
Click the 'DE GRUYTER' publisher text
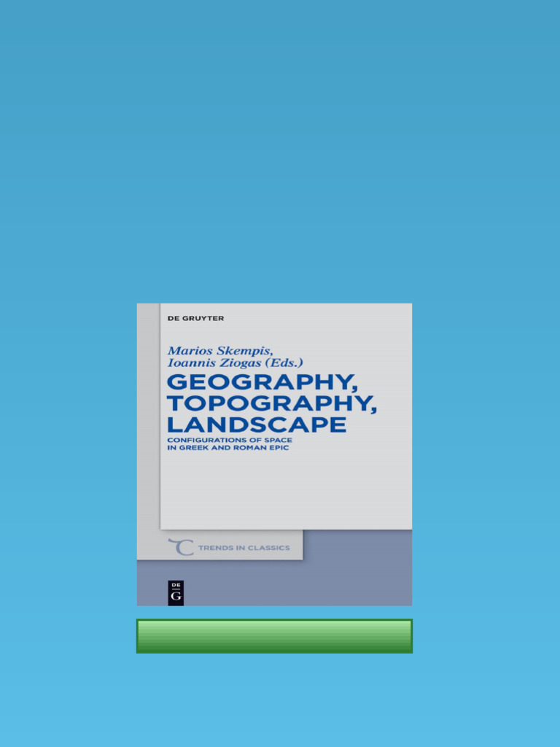[195, 318]
